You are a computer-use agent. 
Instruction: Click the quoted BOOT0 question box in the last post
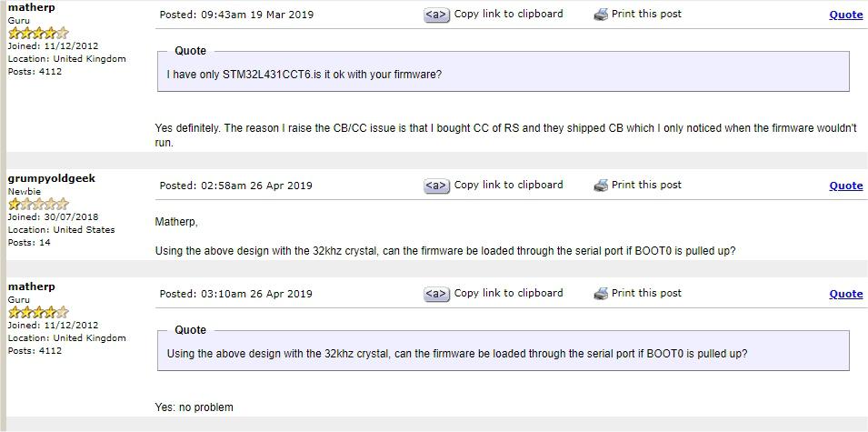point(503,353)
